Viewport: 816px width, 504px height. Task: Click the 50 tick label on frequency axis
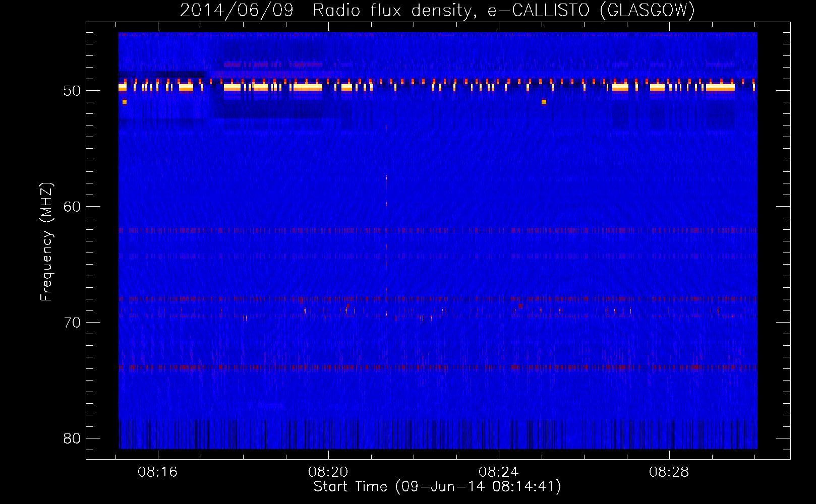coord(72,91)
